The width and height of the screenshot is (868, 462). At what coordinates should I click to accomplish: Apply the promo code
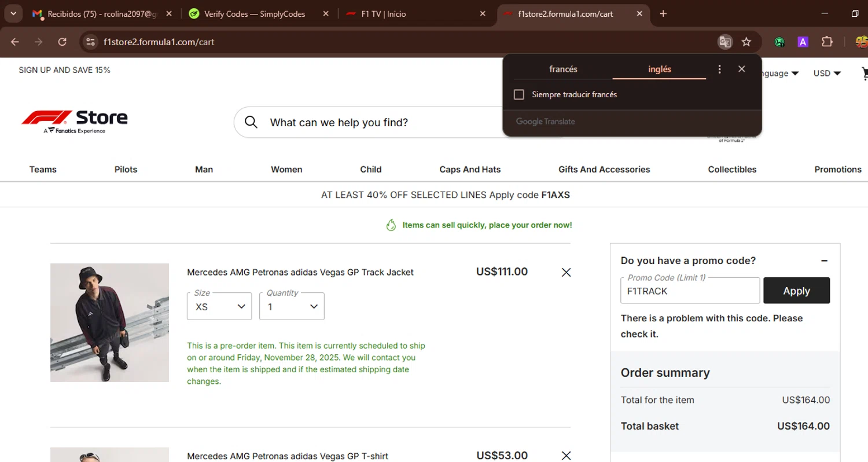pos(796,291)
